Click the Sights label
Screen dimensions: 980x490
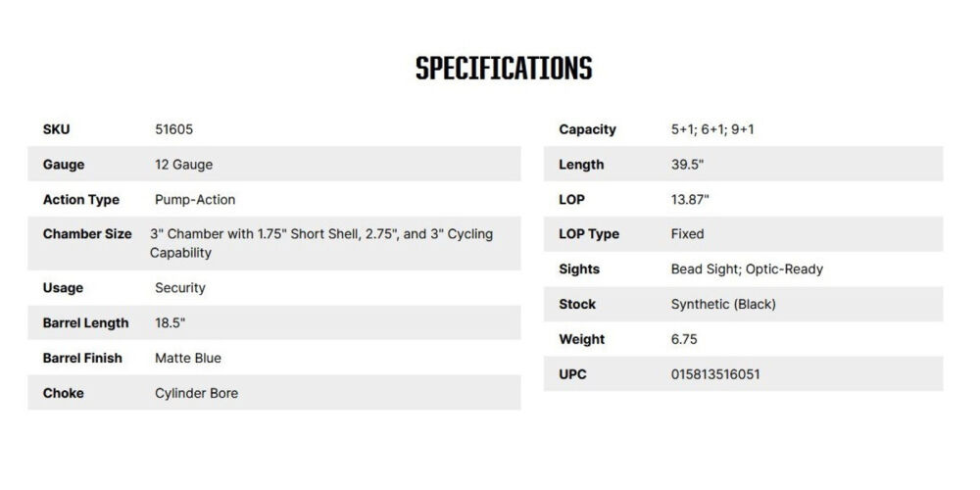click(579, 269)
